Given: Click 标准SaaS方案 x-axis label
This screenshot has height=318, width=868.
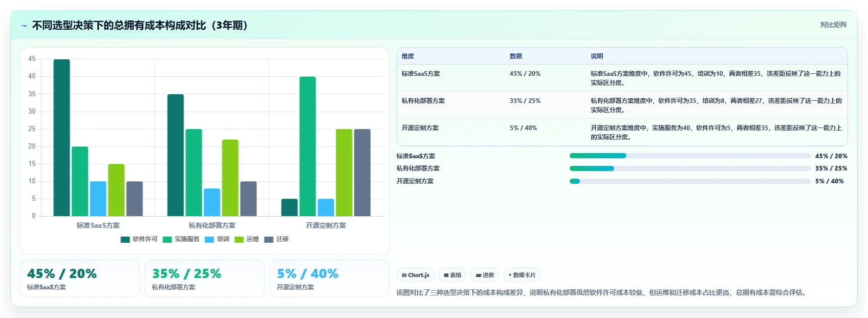Looking at the screenshot, I should (98, 225).
